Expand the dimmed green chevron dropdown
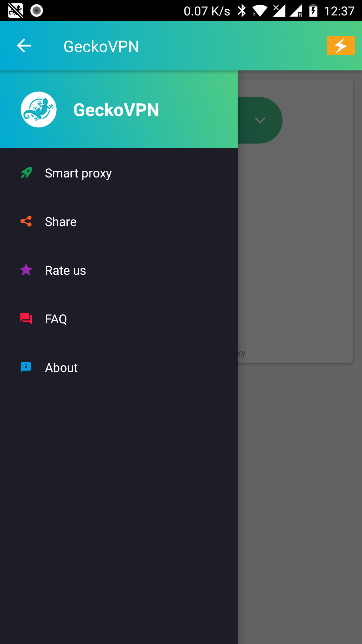The height and width of the screenshot is (644, 362). pyautogui.click(x=260, y=120)
